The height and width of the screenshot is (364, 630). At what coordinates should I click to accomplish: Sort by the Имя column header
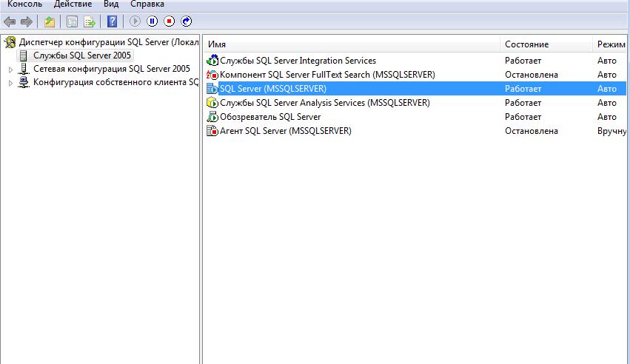(352, 44)
